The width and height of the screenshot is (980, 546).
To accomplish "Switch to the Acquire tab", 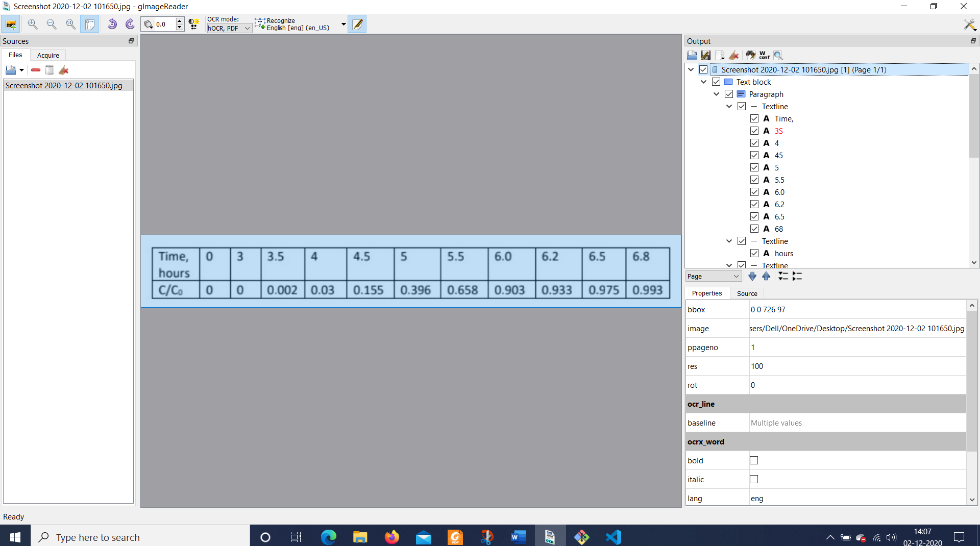I will pos(48,55).
